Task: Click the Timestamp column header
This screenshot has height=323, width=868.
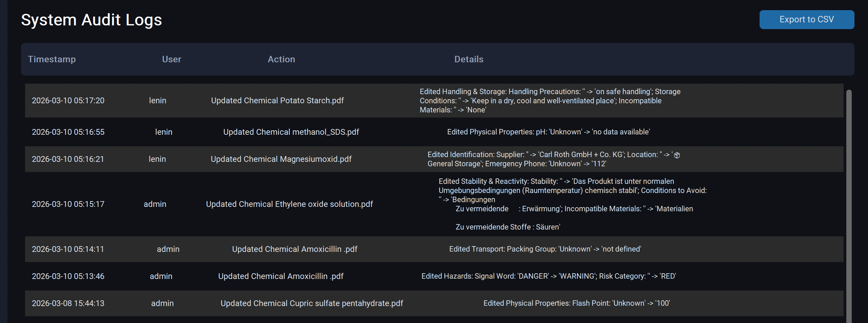Action: coord(52,59)
